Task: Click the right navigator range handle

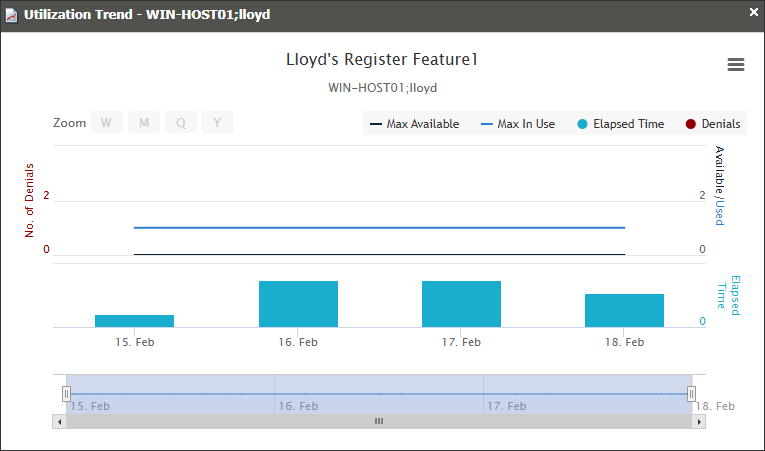Action: point(691,393)
